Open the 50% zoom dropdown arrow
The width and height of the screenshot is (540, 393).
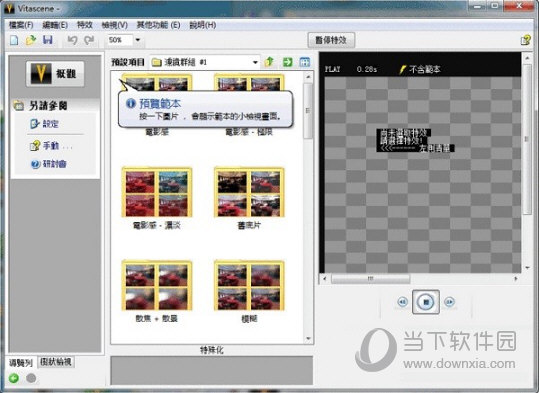(x=138, y=40)
